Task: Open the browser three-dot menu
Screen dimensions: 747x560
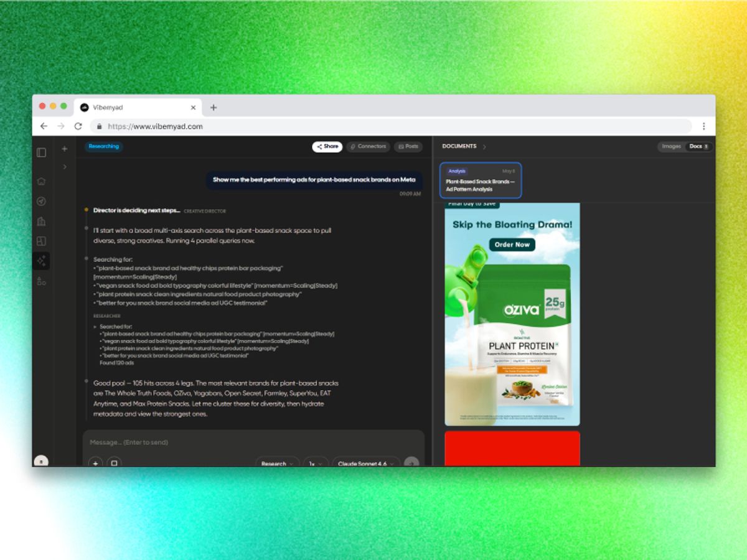Action: tap(704, 126)
